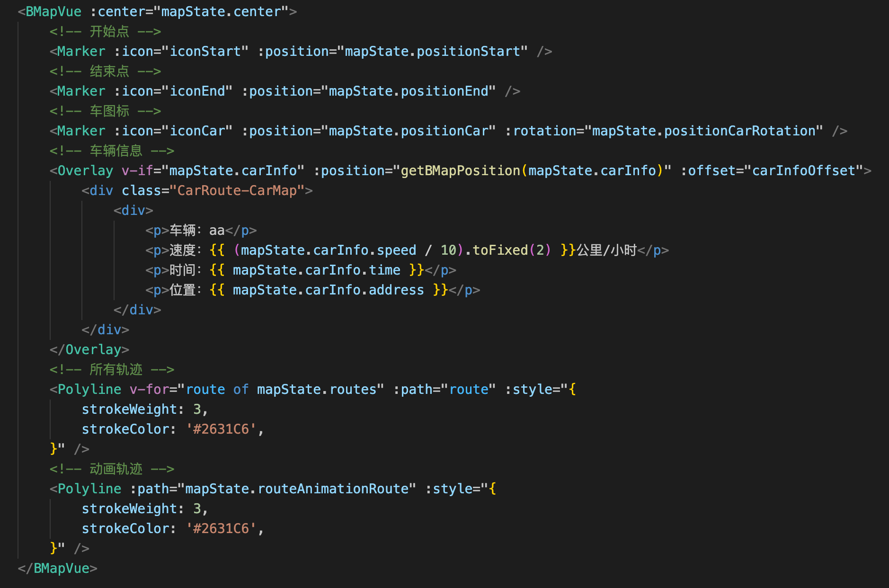The image size is (889, 588).
Task: Click the 所有轨迹 comment text
Action: (x=116, y=369)
